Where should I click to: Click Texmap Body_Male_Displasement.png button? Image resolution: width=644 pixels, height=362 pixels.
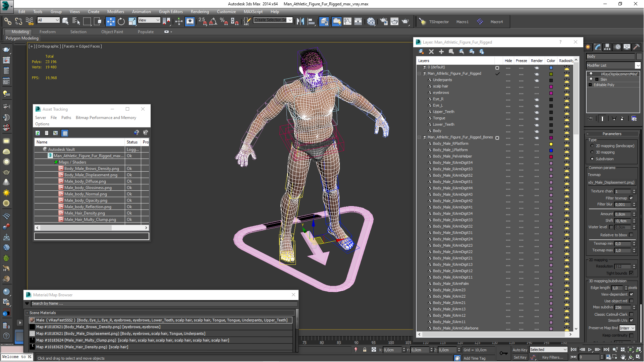611,182
